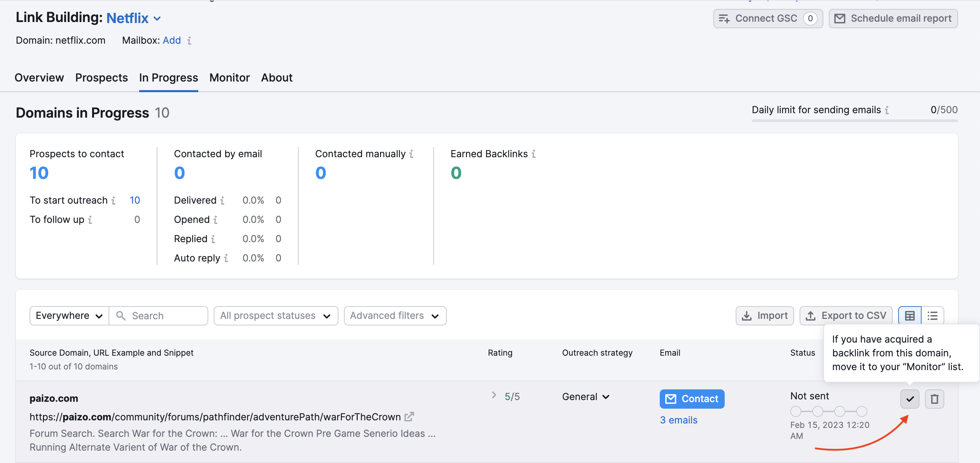Expand the All prospect statuses dropdown

pos(276,315)
